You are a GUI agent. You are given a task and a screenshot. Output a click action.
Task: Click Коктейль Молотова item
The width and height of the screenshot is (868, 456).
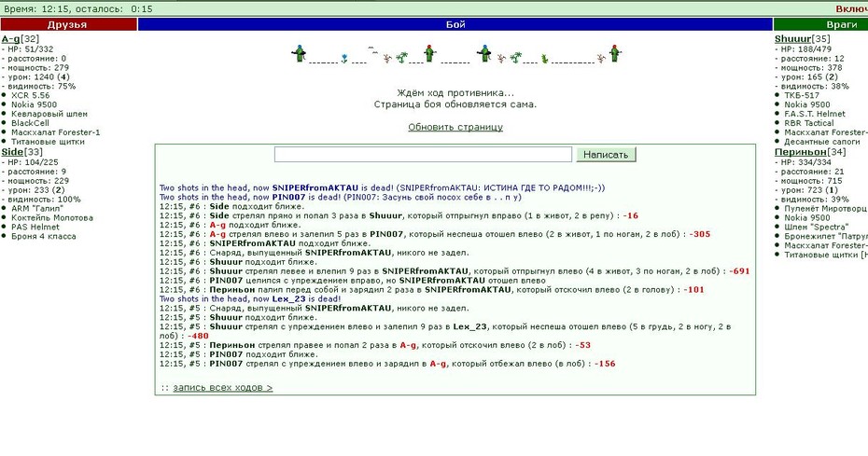pyautogui.click(x=52, y=217)
